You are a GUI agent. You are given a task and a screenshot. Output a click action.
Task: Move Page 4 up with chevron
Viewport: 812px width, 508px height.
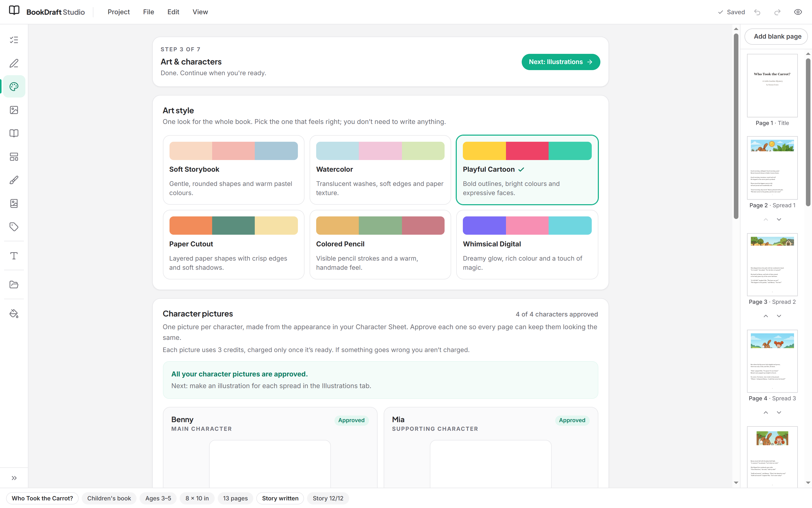pyautogui.click(x=766, y=412)
